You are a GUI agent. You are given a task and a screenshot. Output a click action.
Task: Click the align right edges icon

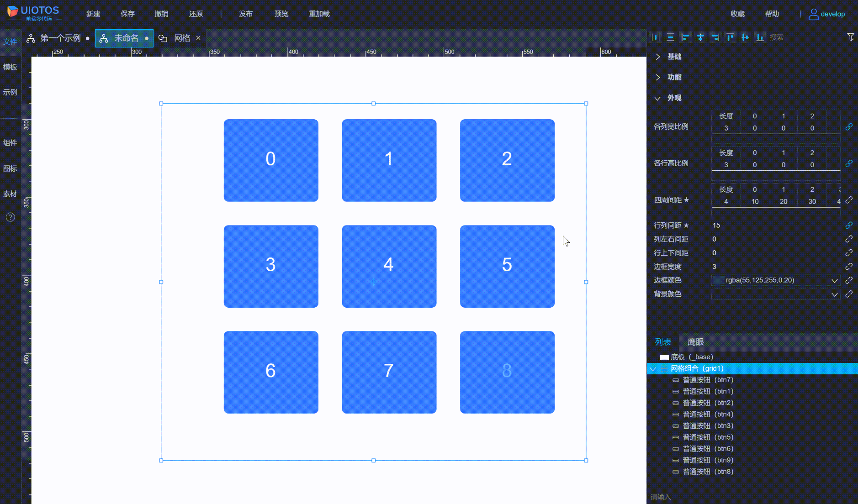point(715,37)
